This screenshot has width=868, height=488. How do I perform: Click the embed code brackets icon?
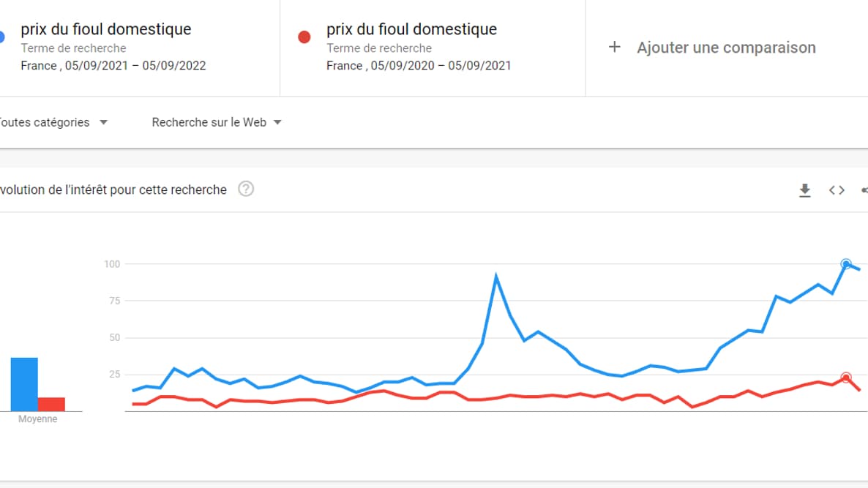pyautogui.click(x=837, y=190)
